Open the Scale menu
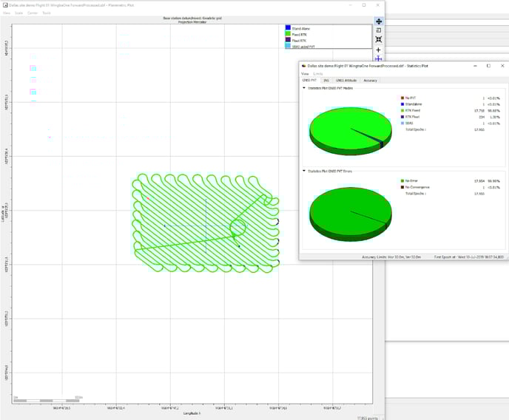This screenshot has width=509, height=420. (18, 13)
